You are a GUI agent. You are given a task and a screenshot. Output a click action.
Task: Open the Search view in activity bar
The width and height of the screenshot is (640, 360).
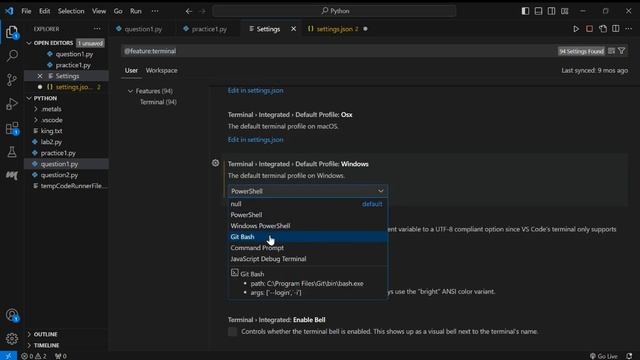click(12, 56)
